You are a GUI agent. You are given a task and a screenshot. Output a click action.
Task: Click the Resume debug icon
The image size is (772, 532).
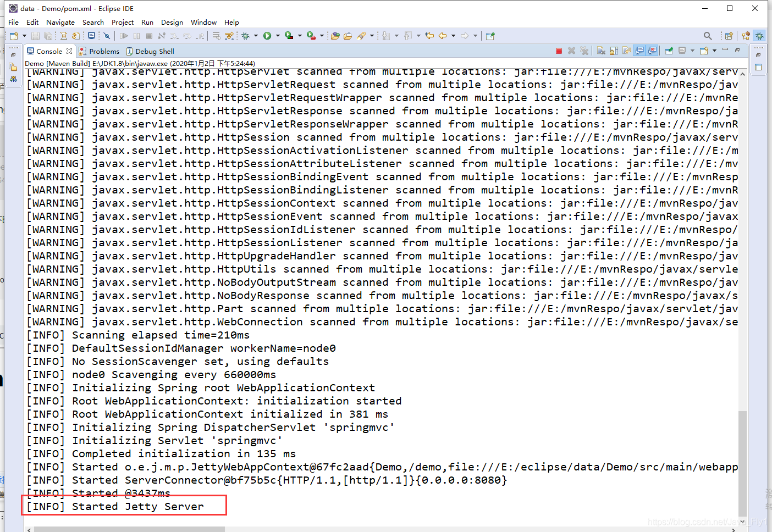click(x=124, y=36)
